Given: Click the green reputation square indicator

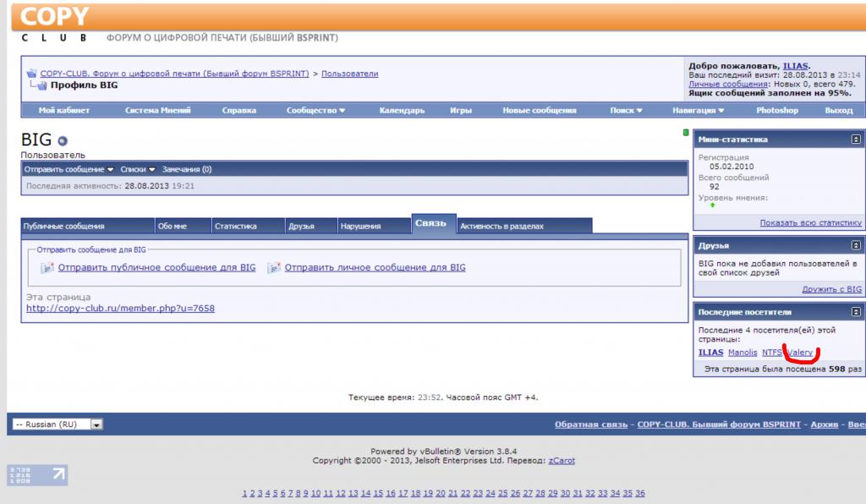Looking at the screenshot, I should (686, 133).
